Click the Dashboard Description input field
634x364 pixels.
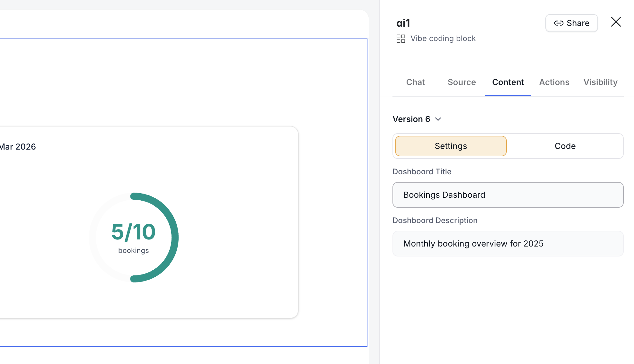pyautogui.click(x=508, y=244)
